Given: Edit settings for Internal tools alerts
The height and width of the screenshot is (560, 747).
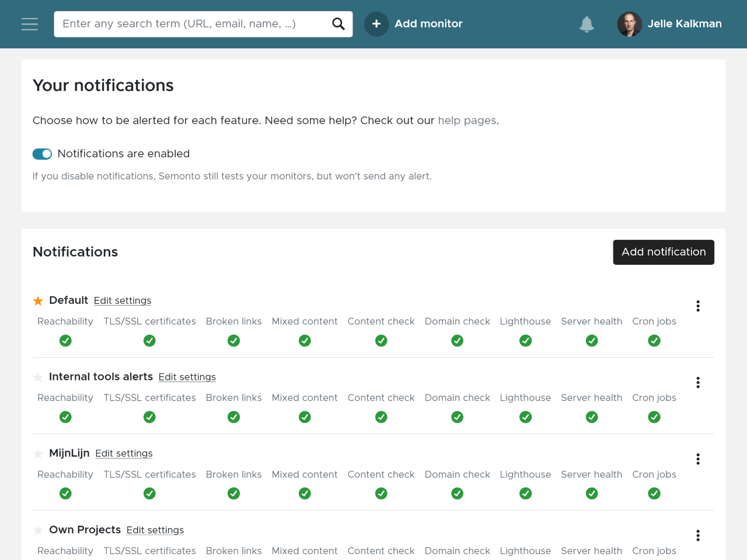Looking at the screenshot, I should (x=187, y=377).
